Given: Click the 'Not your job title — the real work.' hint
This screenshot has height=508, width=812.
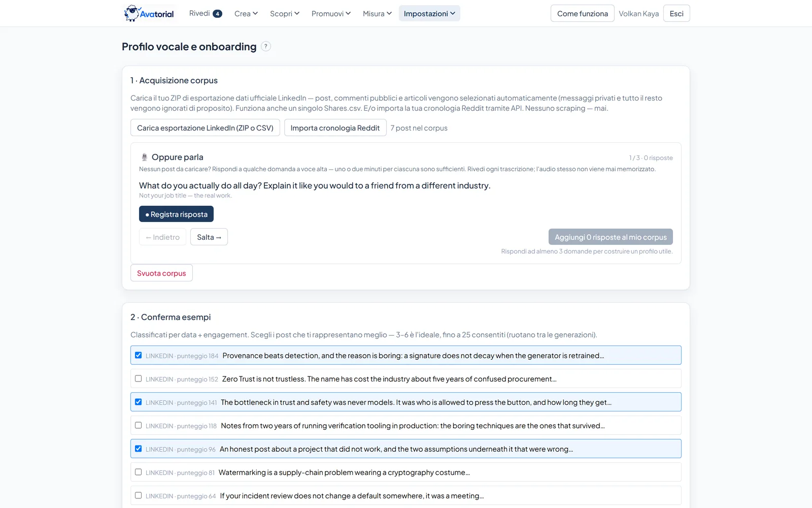Looking at the screenshot, I should pos(185,196).
